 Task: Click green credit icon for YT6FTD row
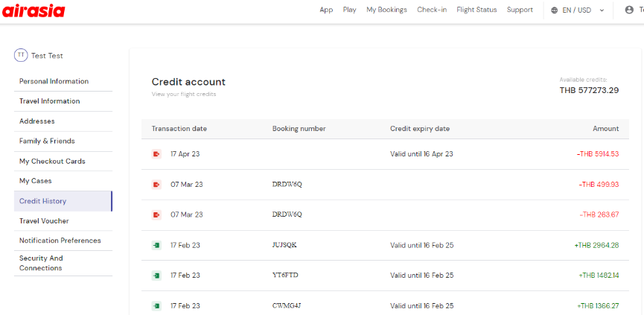156,276
